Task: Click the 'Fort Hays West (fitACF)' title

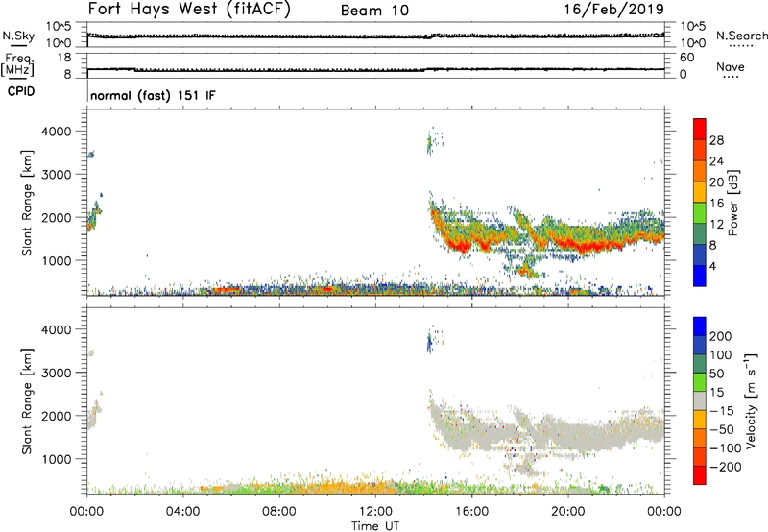Action: point(189,9)
